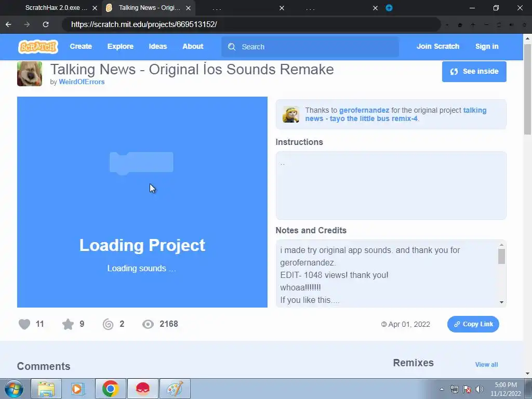Image resolution: width=532 pixels, height=399 pixels.
Task: Click the page vertical scrollbar thumb
Action: 527,89
